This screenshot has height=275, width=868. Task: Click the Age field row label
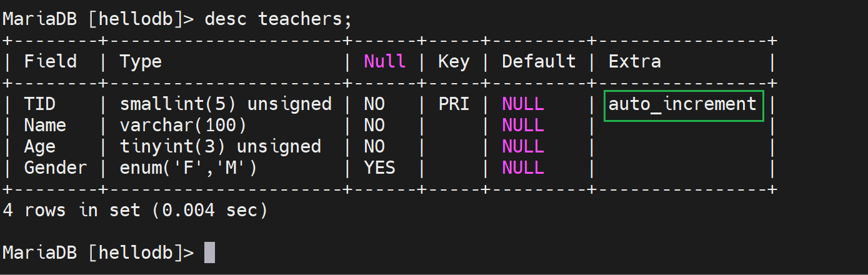[40, 146]
